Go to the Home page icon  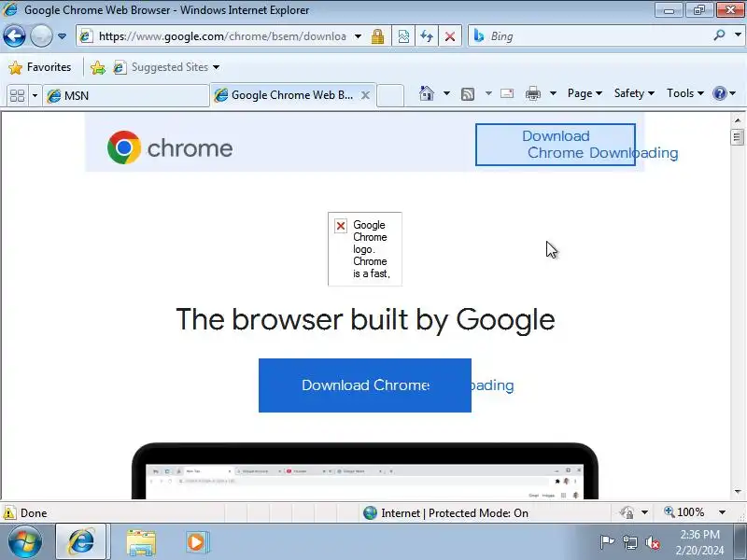(427, 93)
